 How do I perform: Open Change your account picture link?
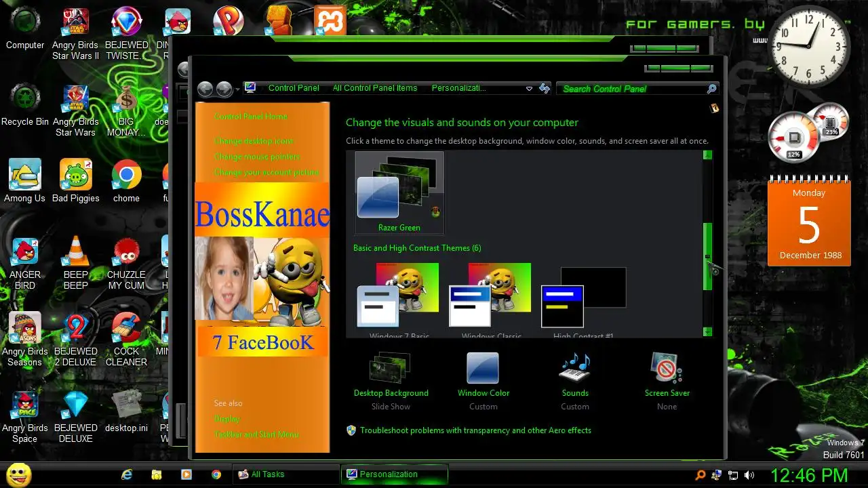click(267, 172)
